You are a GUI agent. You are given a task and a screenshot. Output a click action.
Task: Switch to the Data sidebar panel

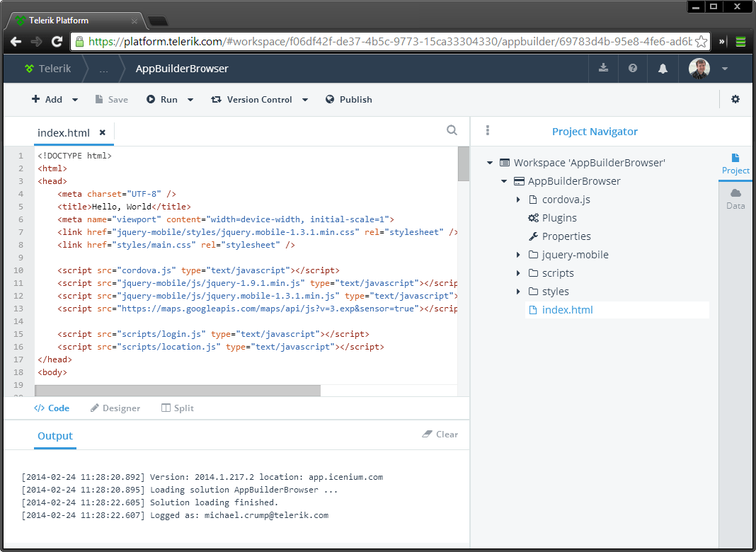click(735, 199)
